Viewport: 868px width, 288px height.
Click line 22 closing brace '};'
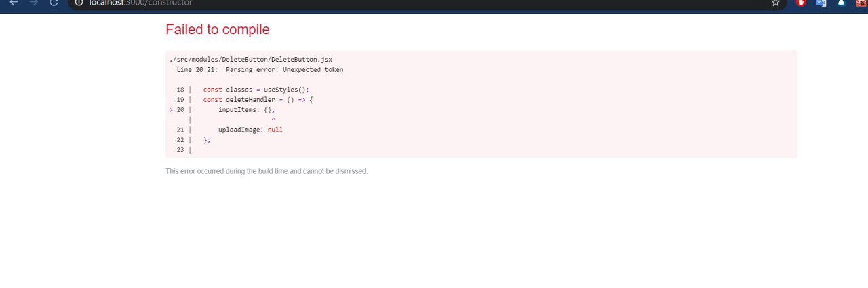coord(207,140)
